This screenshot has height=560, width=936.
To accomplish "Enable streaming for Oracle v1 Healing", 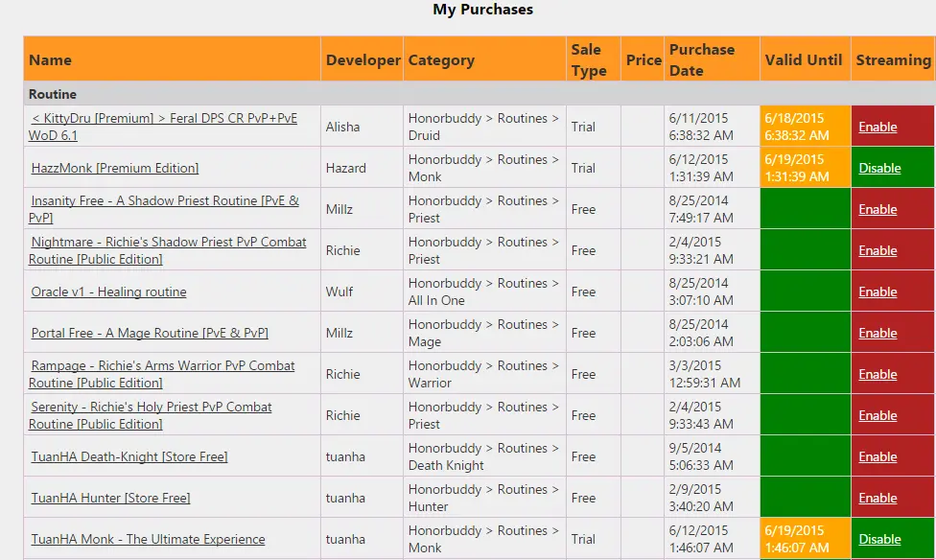I will (x=877, y=292).
